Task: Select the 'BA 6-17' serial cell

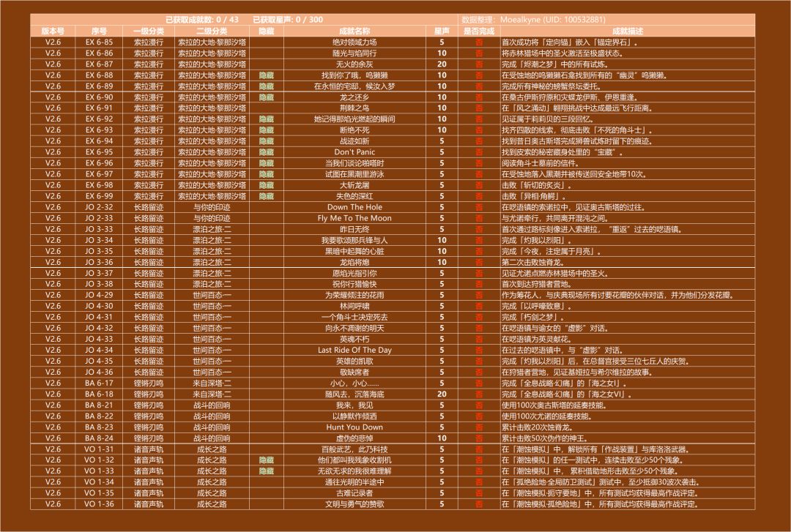Action: click(x=99, y=383)
